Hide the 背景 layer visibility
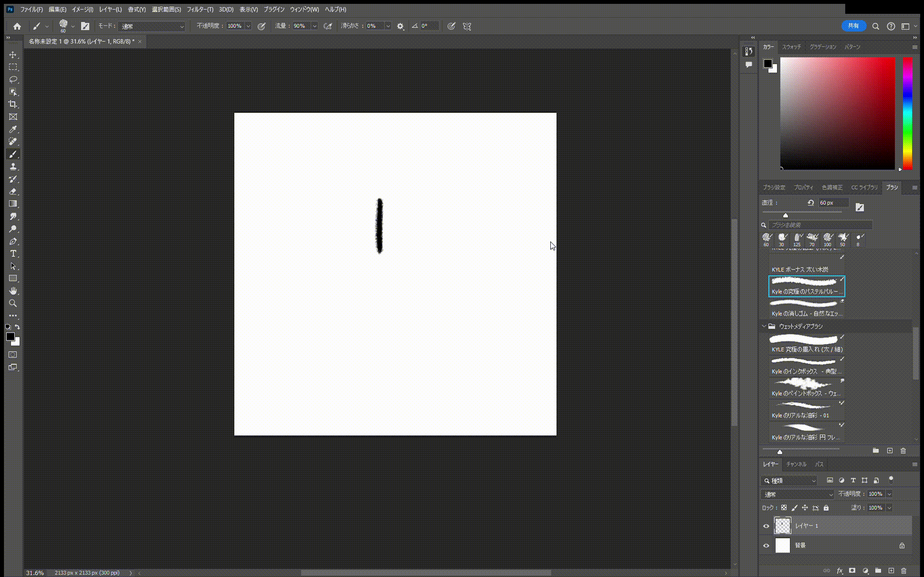Image resolution: width=924 pixels, height=577 pixels. (x=766, y=545)
